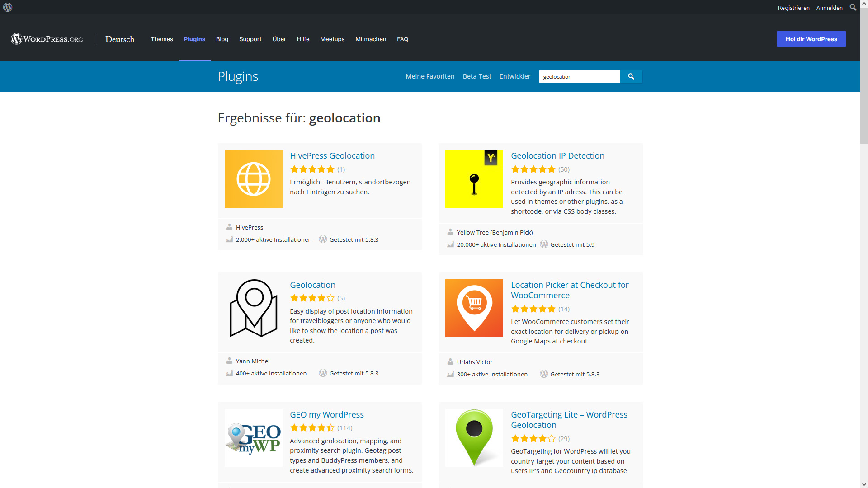Open the Über menu item
868x488 pixels.
tap(279, 39)
